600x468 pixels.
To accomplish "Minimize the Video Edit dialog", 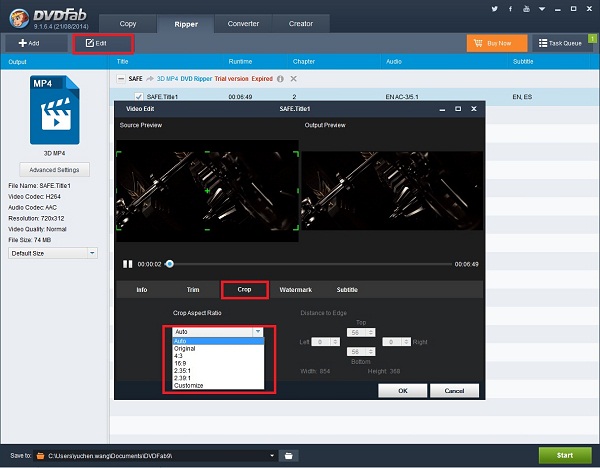I will pyautogui.click(x=442, y=109).
